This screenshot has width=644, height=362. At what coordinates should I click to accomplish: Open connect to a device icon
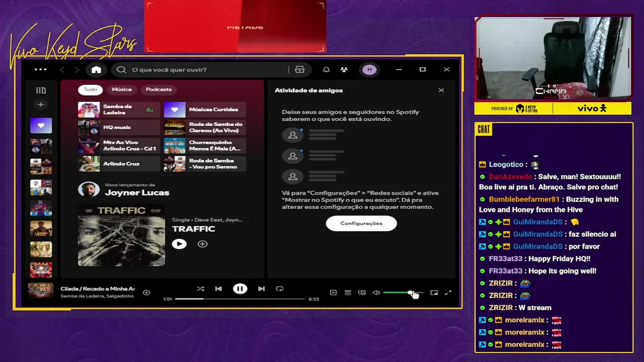tap(362, 293)
